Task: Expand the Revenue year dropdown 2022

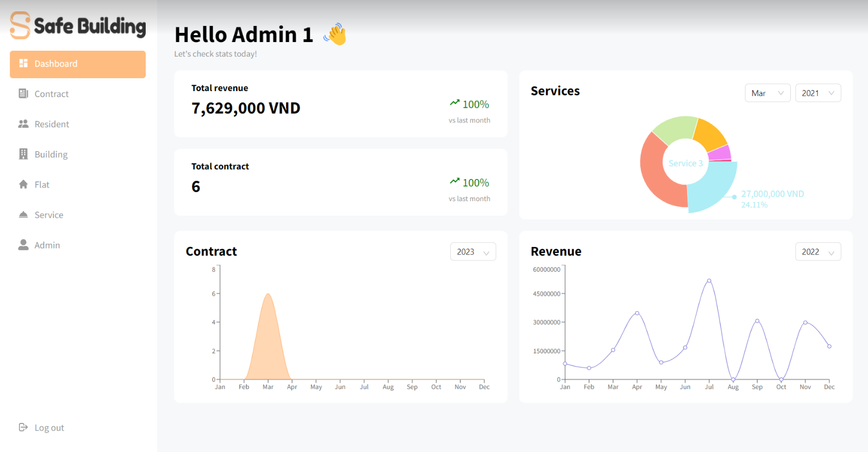Action: (x=818, y=251)
